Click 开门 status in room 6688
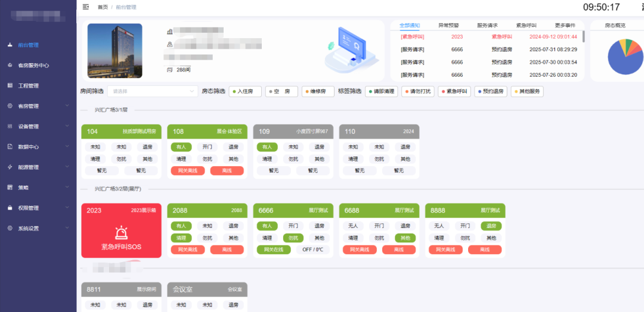This screenshot has height=312, width=644. point(379,226)
